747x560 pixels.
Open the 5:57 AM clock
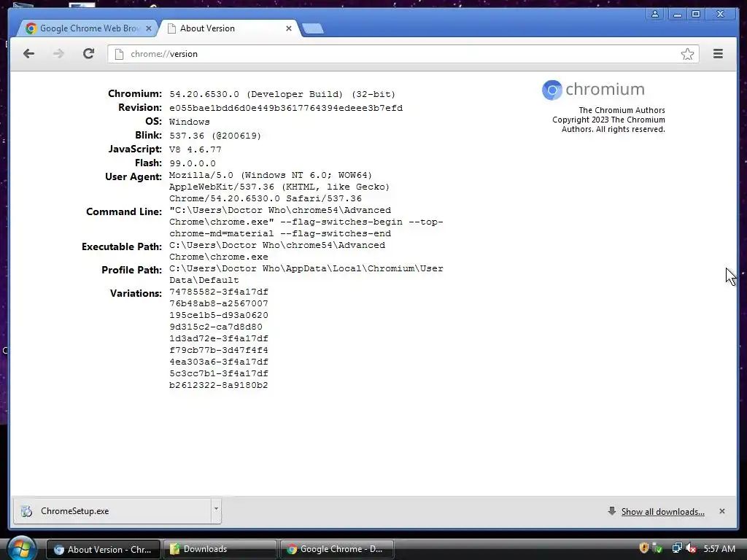click(x=719, y=548)
